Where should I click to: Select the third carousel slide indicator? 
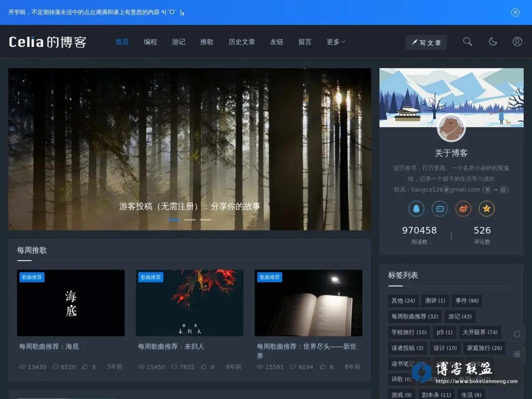point(205,219)
